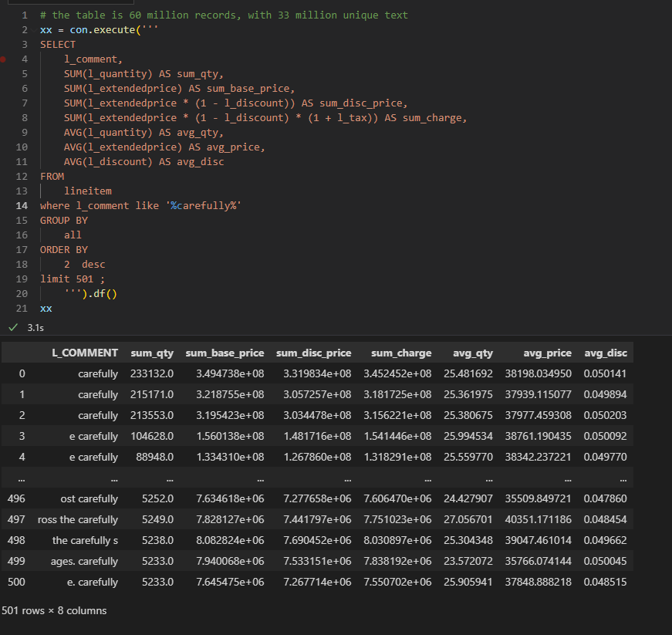Click the avg_disc column header
Image resolution: width=672 pixels, height=635 pixels.
click(x=606, y=353)
